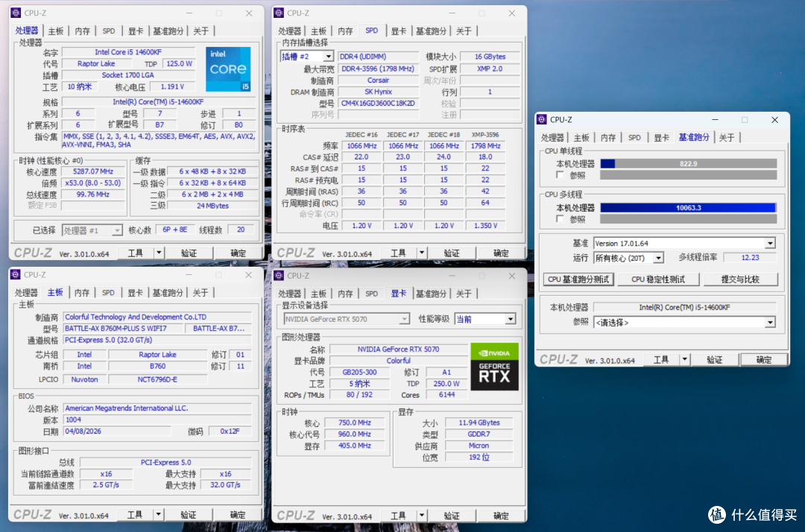
Task: Open 工具 dropdown arrow in SPD window
Action: (x=421, y=253)
